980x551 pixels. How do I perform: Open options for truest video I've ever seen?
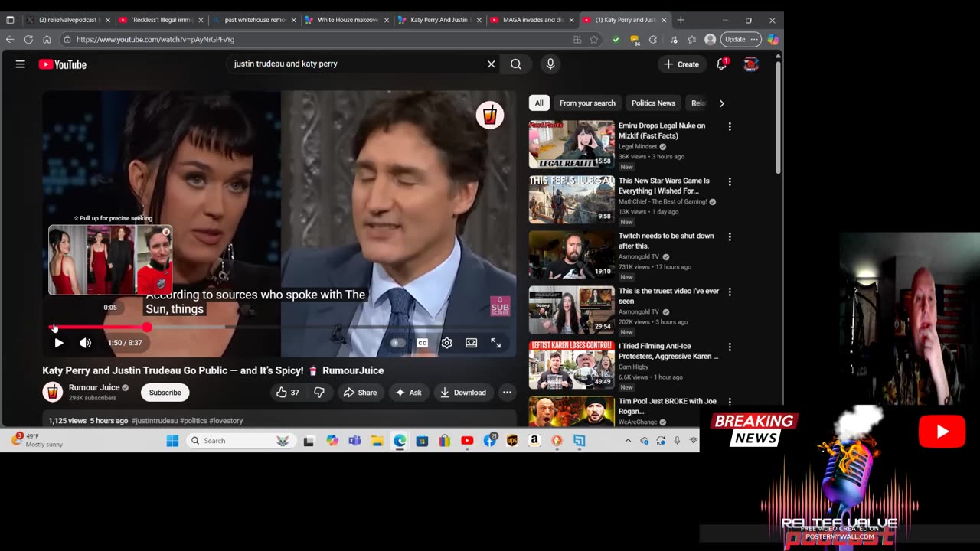click(x=730, y=292)
